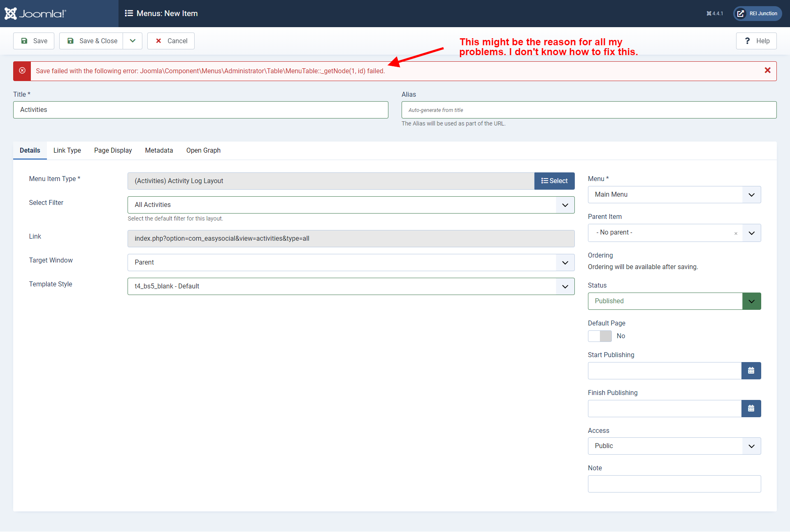Click Select menu item type button
Viewport: 790px width, 532px height.
click(554, 181)
